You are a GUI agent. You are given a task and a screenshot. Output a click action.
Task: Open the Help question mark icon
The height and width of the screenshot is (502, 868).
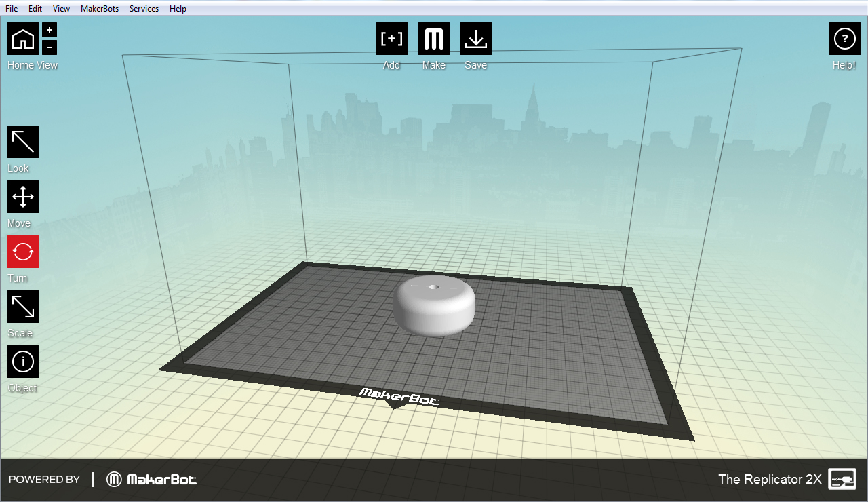[x=845, y=39]
